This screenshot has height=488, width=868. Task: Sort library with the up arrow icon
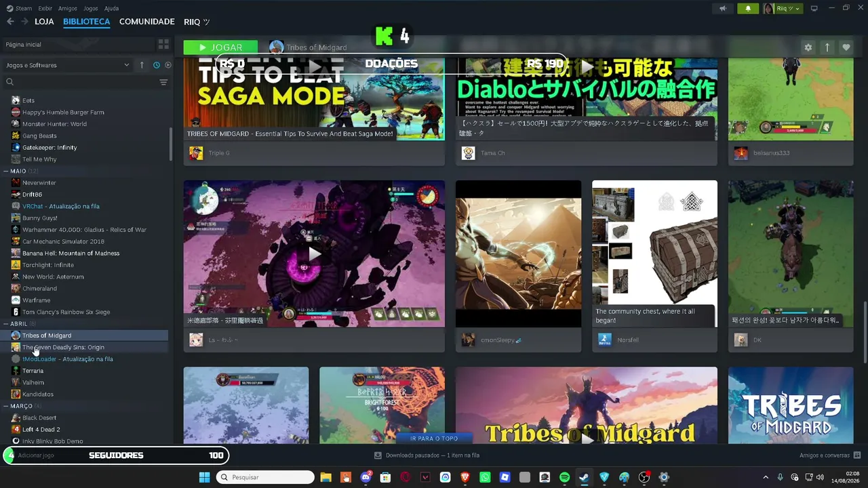[x=142, y=65]
